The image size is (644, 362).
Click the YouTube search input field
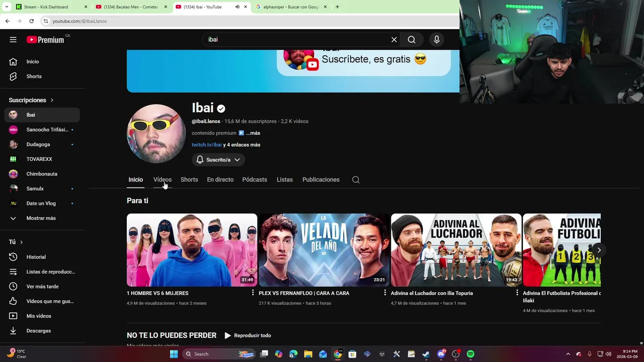click(297, 40)
